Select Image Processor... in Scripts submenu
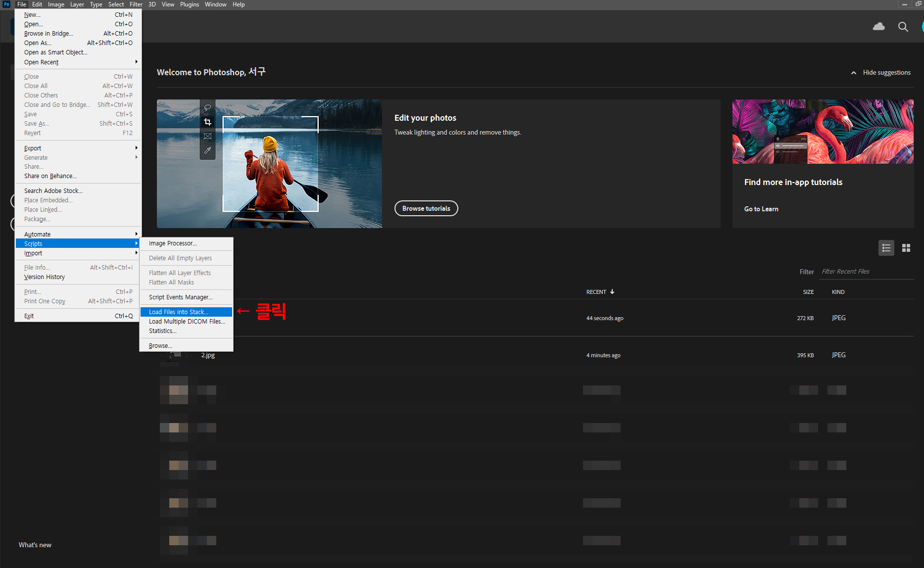Screen dimensions: 924x568 tap(186, 243)
